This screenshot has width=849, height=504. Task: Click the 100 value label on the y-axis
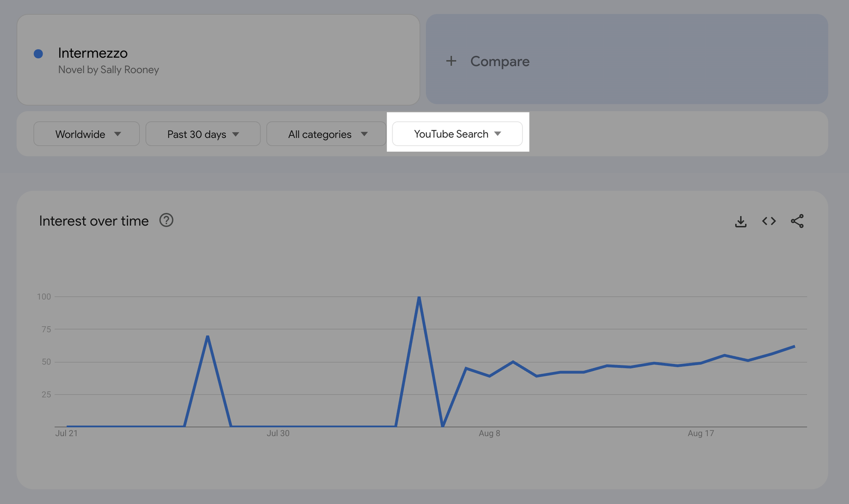[45, 297]
